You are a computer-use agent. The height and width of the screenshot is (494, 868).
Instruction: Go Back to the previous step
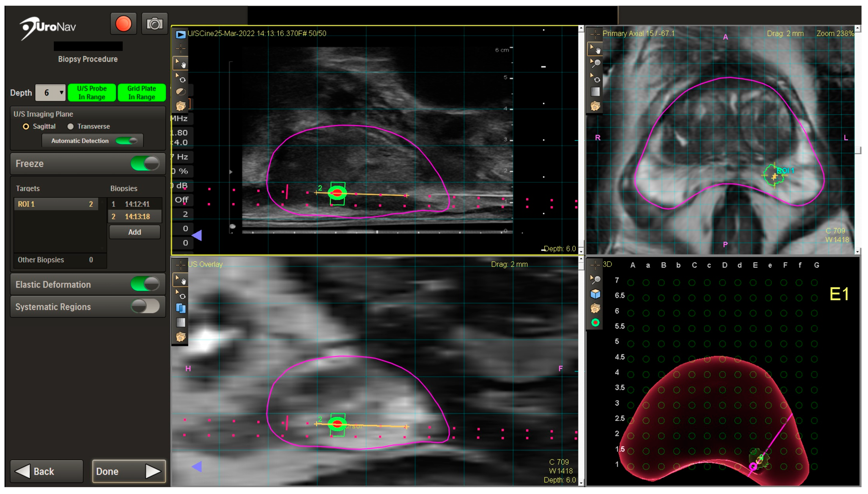(x=46, y=471)
